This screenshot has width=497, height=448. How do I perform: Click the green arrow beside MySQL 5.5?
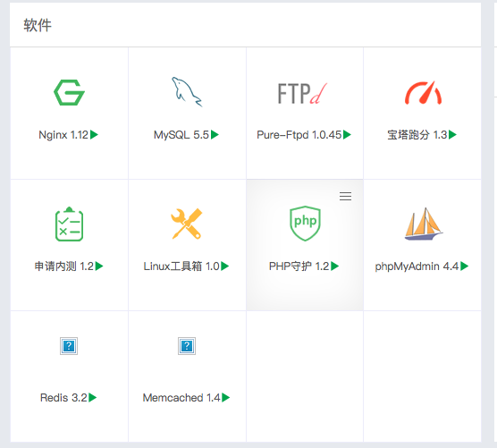[215, 135]
